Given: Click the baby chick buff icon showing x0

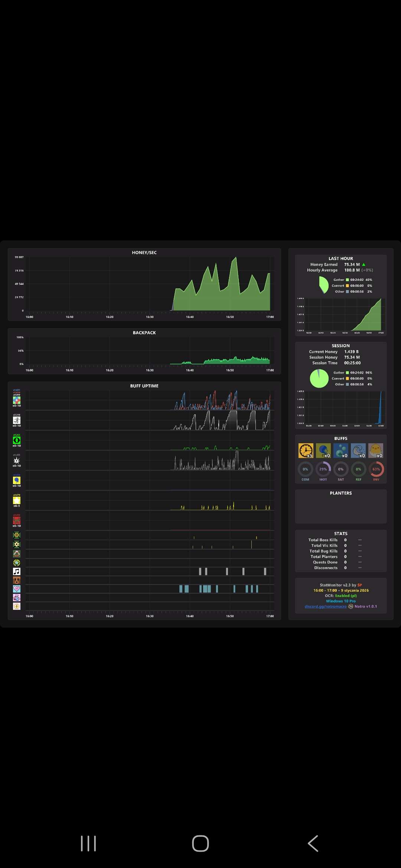Looking at the screenshot, I should pos(376,451).
